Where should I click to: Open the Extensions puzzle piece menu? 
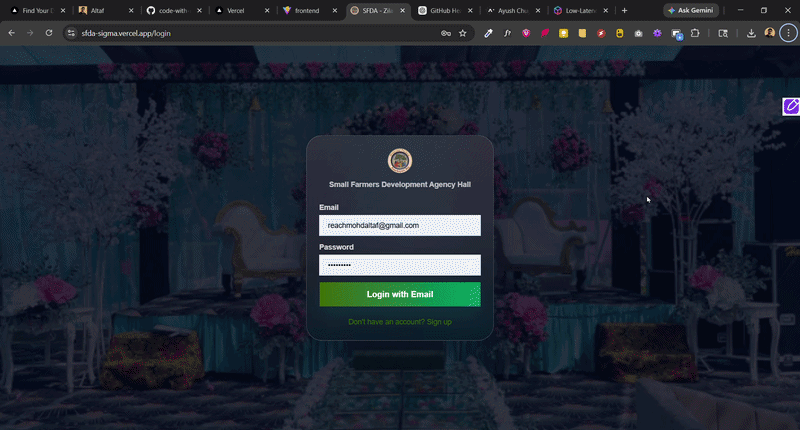tap(695, 33)
